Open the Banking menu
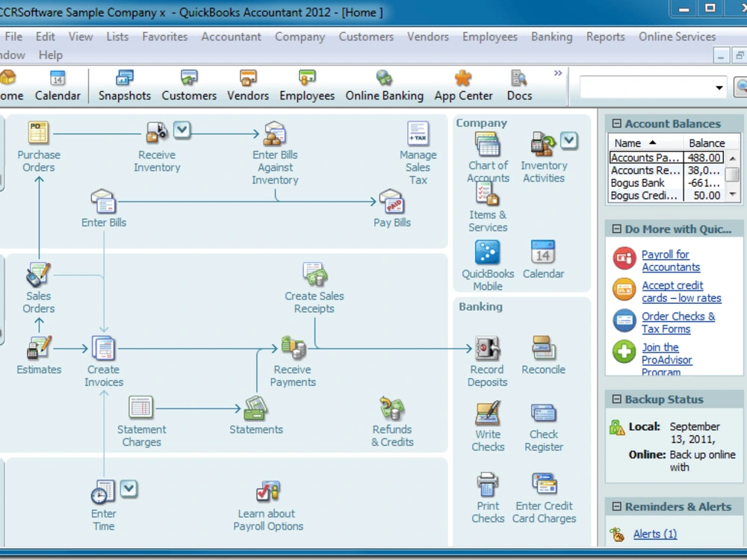This screenshot has height=560, width=747. coord(552,37)
